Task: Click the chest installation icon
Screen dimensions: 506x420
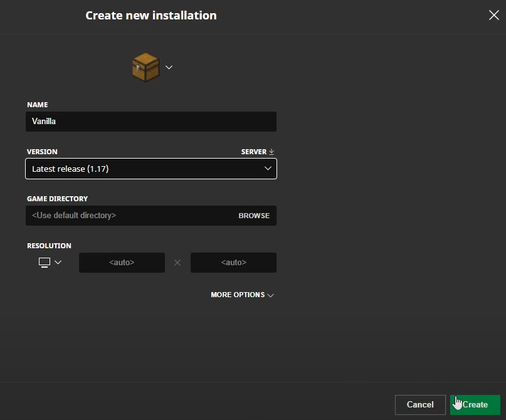Action: (x=145, y=67)
